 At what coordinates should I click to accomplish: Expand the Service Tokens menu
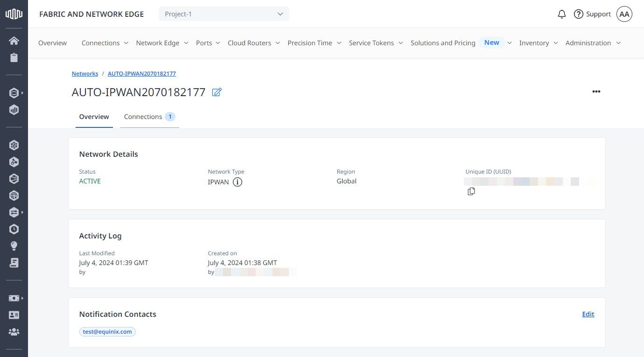(x=376, y=43)
